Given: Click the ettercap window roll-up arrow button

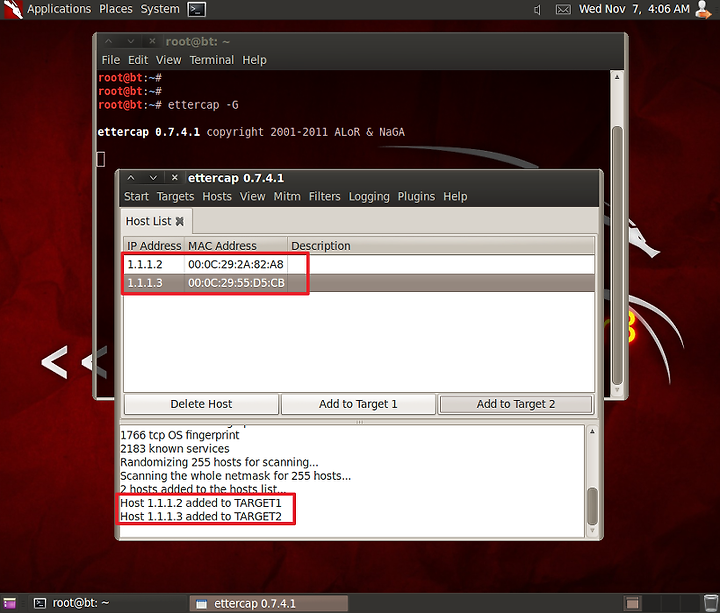Looking at the screenshot, I should click(131, 178).
